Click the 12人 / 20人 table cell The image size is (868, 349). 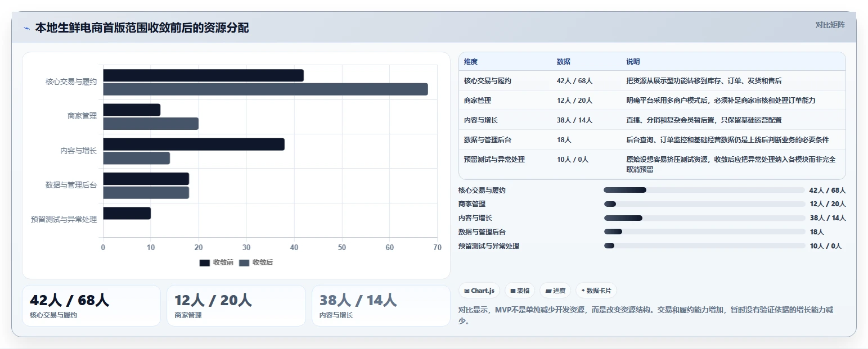tap(574, 101)
